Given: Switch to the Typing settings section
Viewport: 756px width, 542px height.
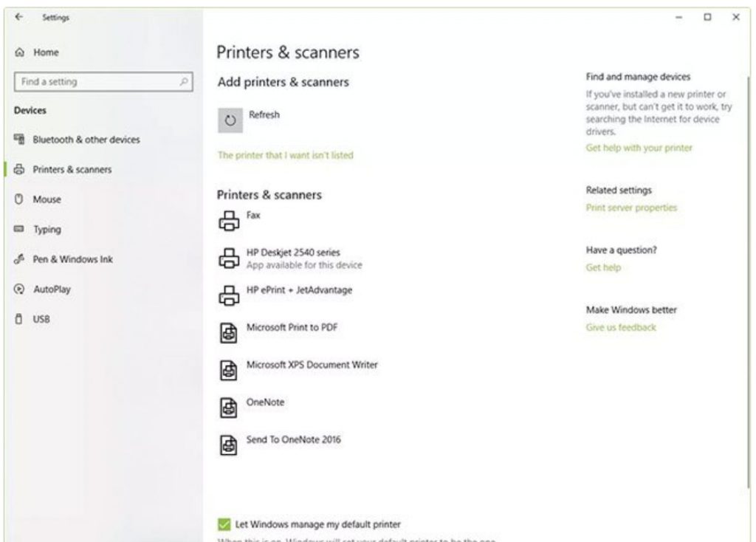Looking at the screenshot, I should [47, 230].
